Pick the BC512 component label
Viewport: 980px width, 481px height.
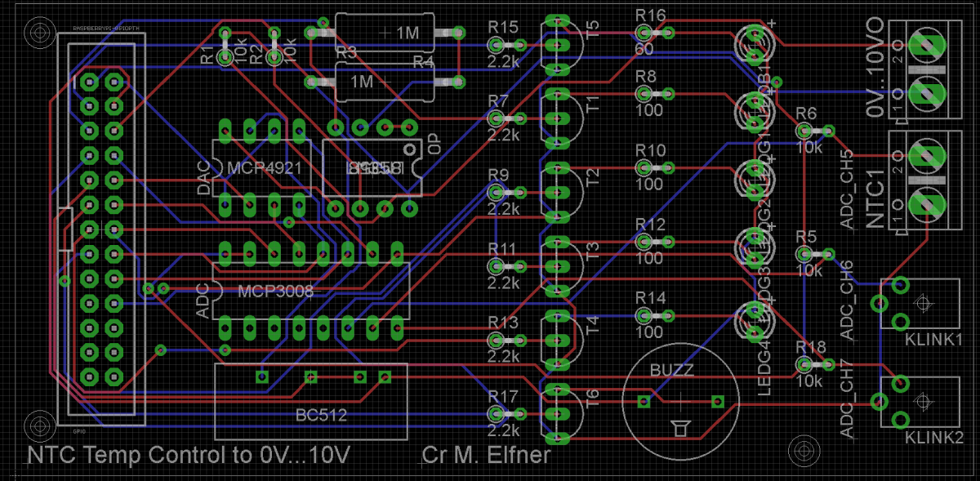click(321, 415)
